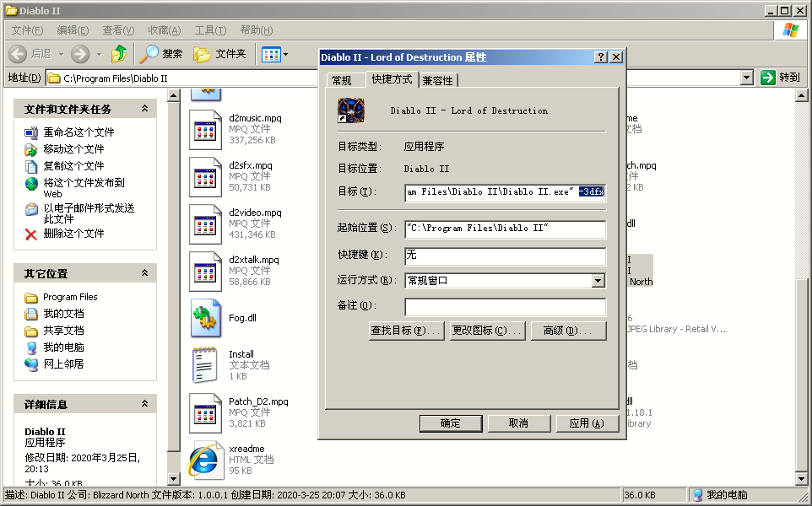Click the properties dialog help question button
This screenshot has height=506, width=812.
coord(601,57)
